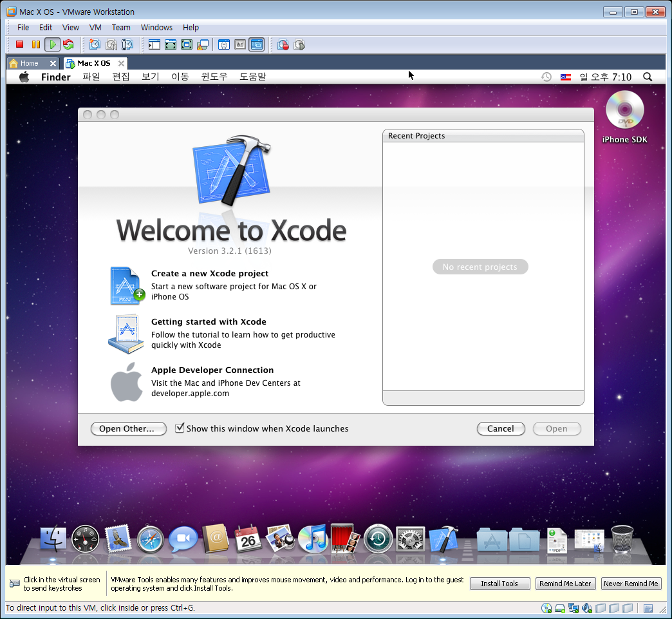Click the Open Other... button
672x619 pixels.
pyautogui.click(x=129, y=428)
